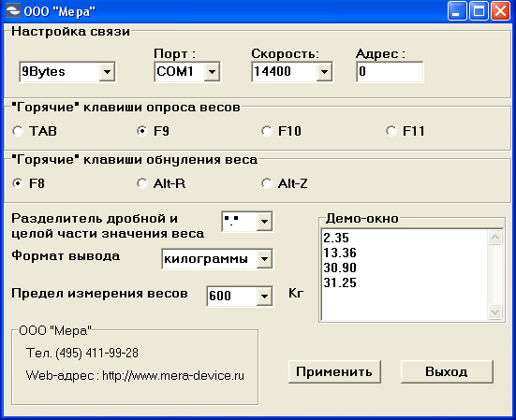Open the 9Bytes protocol dropdown
Screen dimensions: 516x420
pyautogui.click(x=107, y=71)
